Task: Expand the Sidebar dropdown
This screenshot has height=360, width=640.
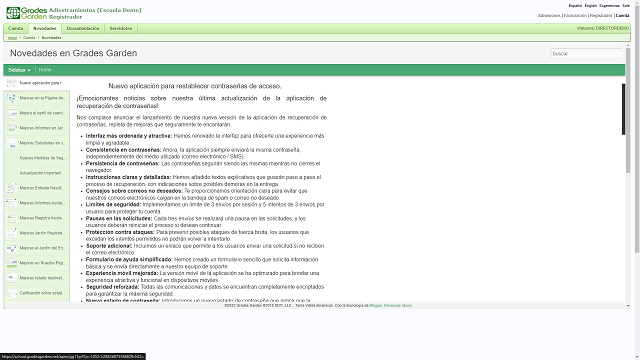Action: pyautogui.click(x=19, y=70)
